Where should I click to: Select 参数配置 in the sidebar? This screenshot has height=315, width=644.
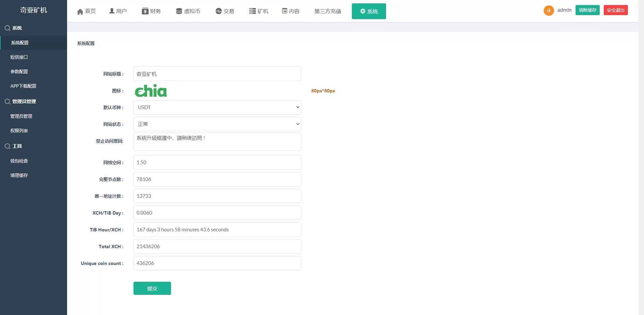(x=19, y=71)
